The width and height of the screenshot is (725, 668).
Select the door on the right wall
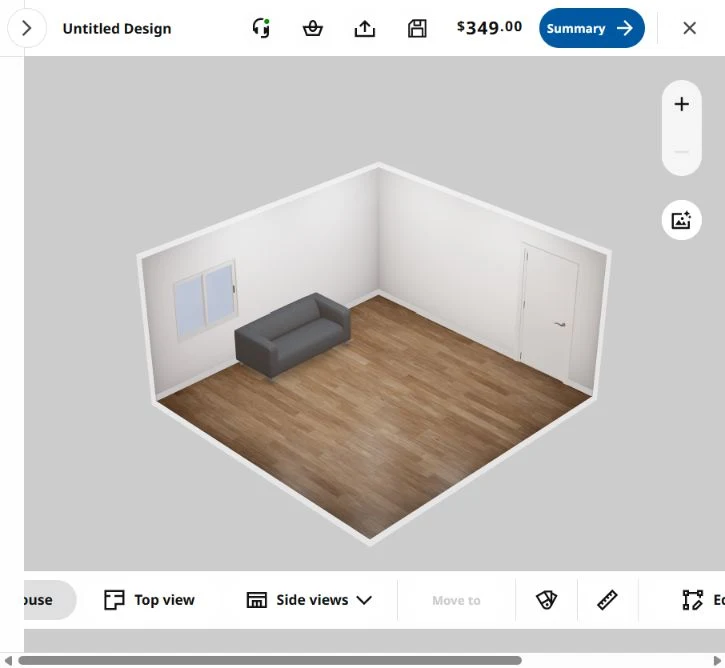click(x=549, y=312)
